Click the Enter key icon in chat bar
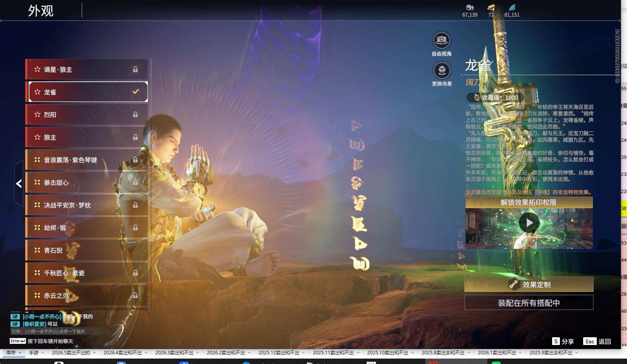The image size is (627, 364). point(18,341)
